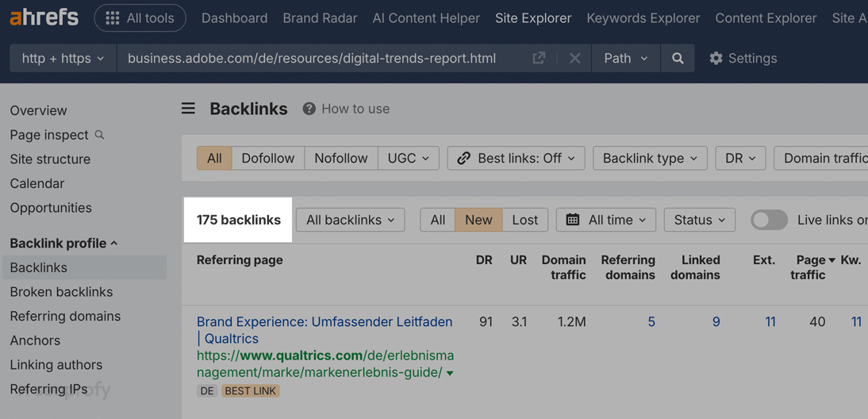Expand the qualtrics URL dropdown arrow
Image resolution: width=868 pixels, height=419 pixels.
point(450,374)
